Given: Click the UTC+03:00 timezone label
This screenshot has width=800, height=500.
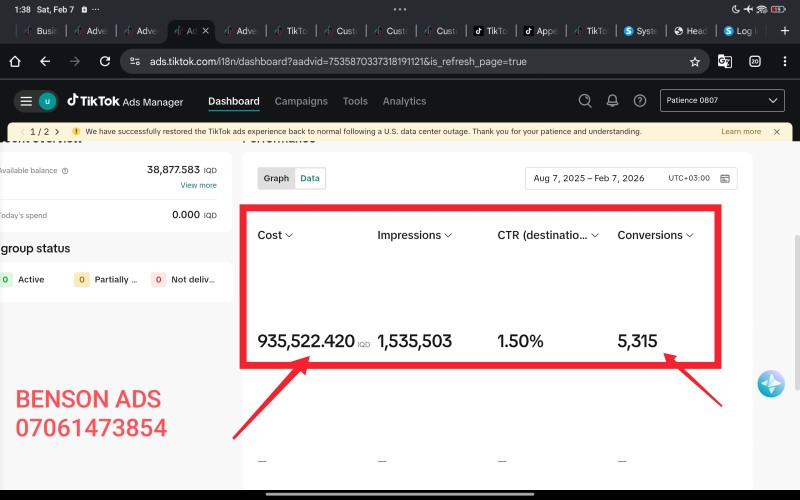Looking at the screenshot, I should 689,179.
